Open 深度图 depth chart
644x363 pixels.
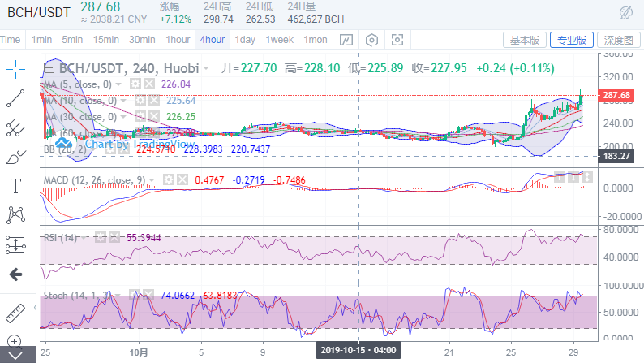point(619,40)
